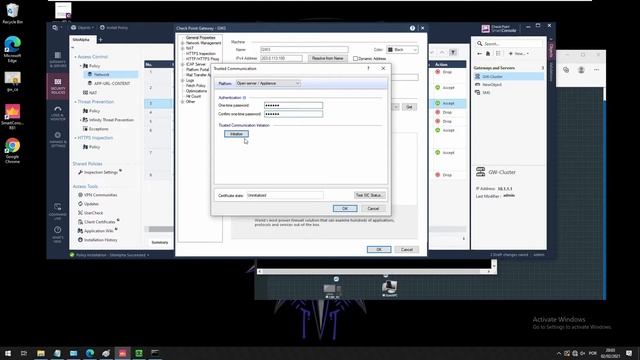Expand the Other tree node
The height and width of the screenshot is (360, 640).
click(183, 102)
